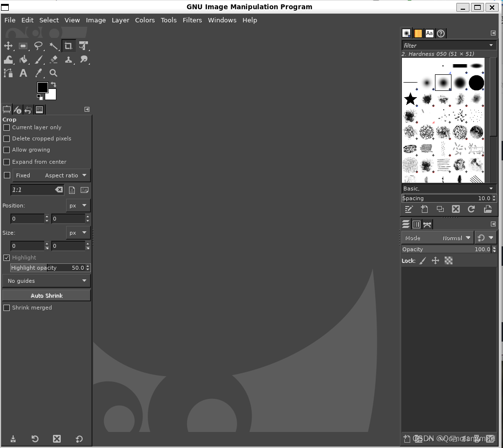Delete the selected brush
This screenshot has height=448, width=503.
pyautogui.click(x=456, y=209)
